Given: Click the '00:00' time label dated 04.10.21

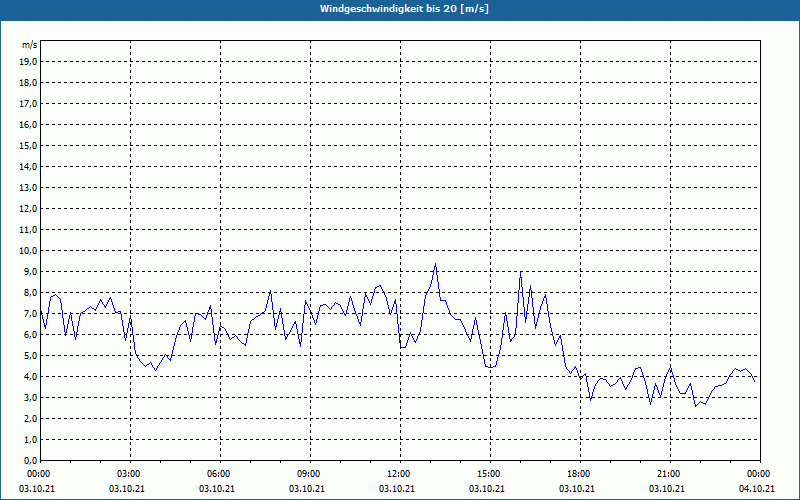Looking at the screenshot, I should pyautogui.click(x=759, y=474).
